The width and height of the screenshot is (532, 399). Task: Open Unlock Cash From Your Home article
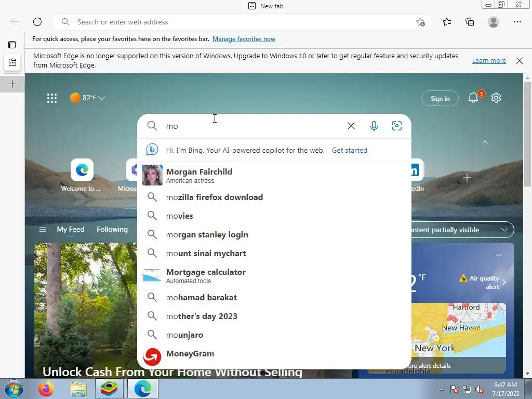[x=172, y=372]
